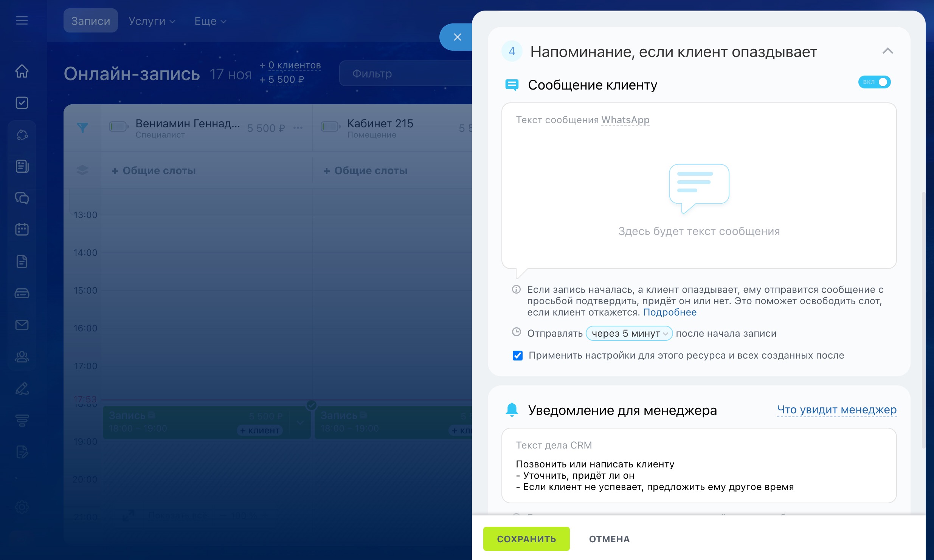The width and height of the screenshot is (934, 560).
Task: Toggle off the client message switch
Action: (x=874, y=82)
